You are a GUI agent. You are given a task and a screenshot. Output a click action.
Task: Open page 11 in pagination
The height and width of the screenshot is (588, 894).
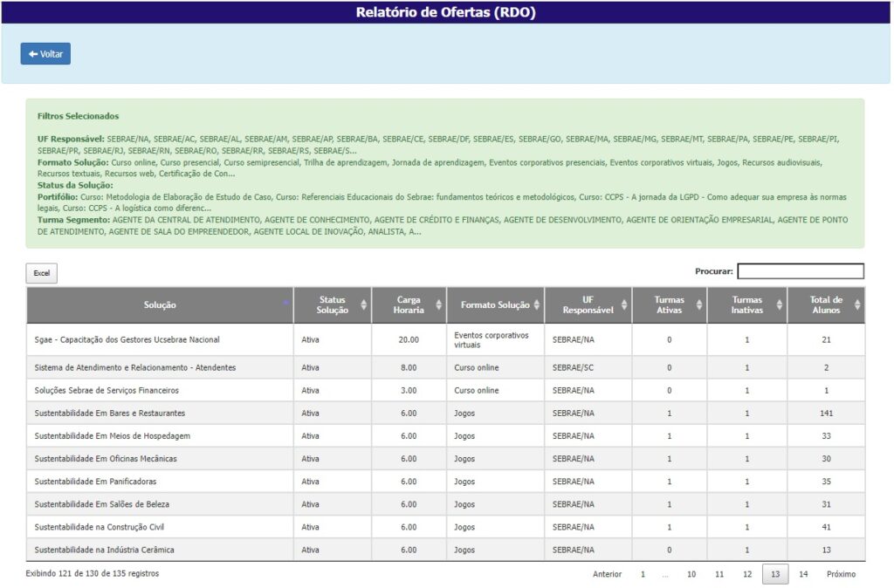(x=719, y=574)
